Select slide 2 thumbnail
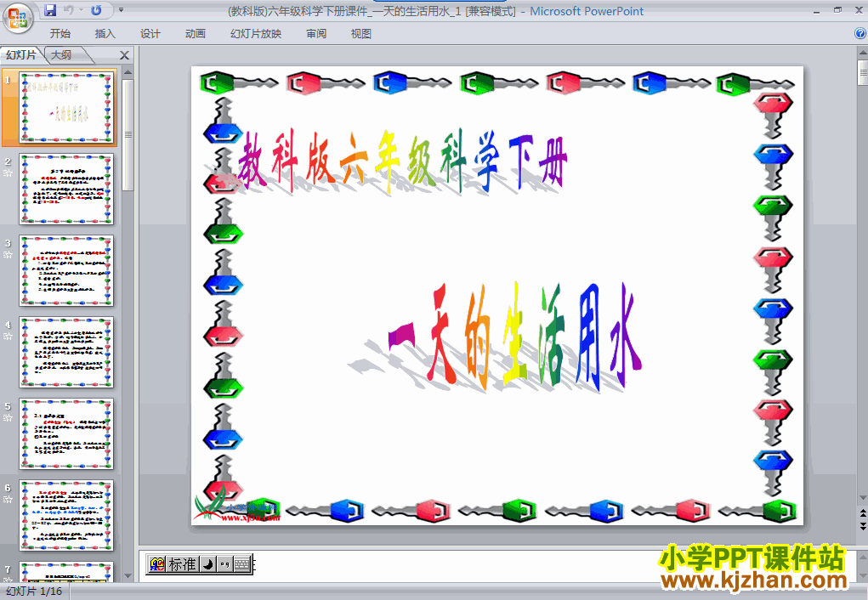The image size is (868, 600). click(66, 190)
